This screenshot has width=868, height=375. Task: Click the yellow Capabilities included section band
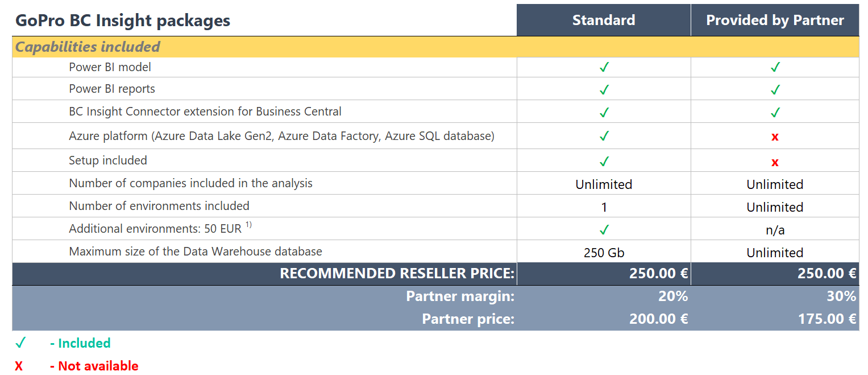pyautogui.click(x=435, y=47)
